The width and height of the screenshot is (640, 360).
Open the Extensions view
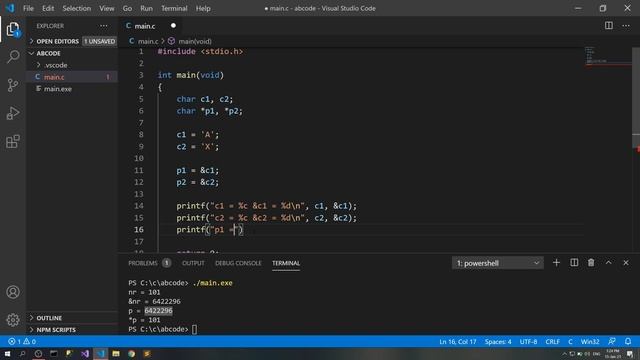(x=13, y=142)
